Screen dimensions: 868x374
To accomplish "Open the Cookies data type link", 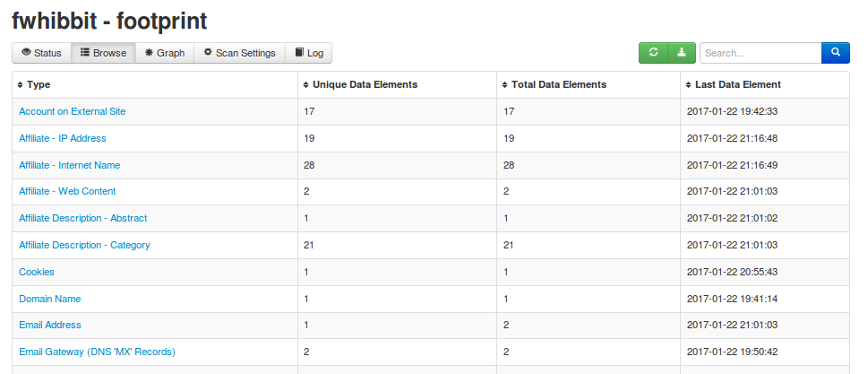I will tap(37, 272).
